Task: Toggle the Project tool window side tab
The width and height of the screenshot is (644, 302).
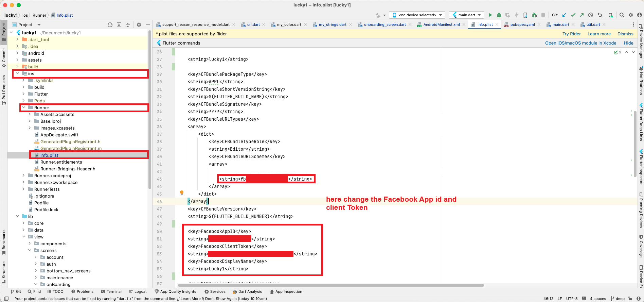Action: point(4,31)
